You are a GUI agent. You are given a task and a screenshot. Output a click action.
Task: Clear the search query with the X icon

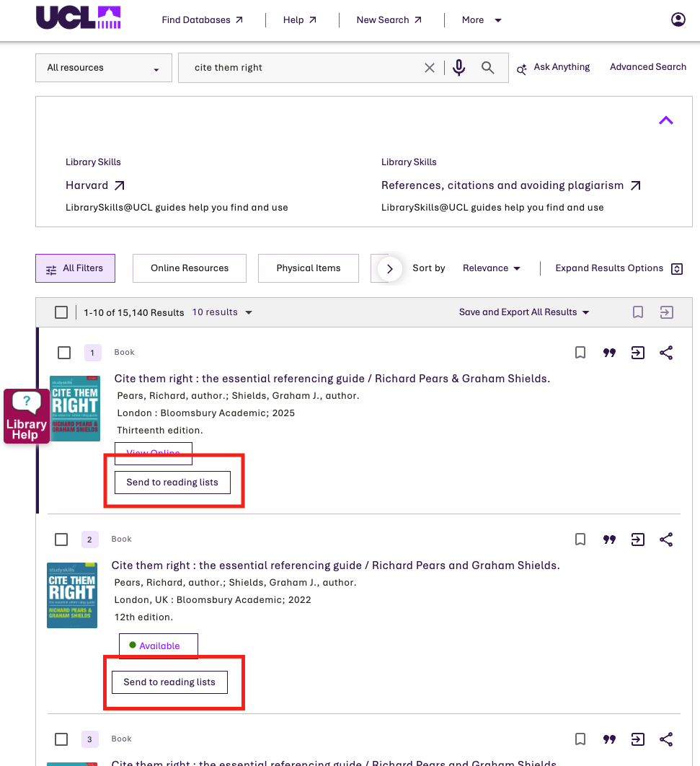click(x=429, y=68)
